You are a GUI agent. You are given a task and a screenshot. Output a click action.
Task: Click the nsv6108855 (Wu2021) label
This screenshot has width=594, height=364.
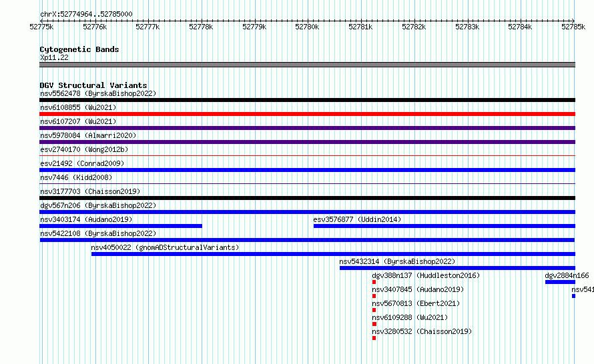(x=78, y=107)
